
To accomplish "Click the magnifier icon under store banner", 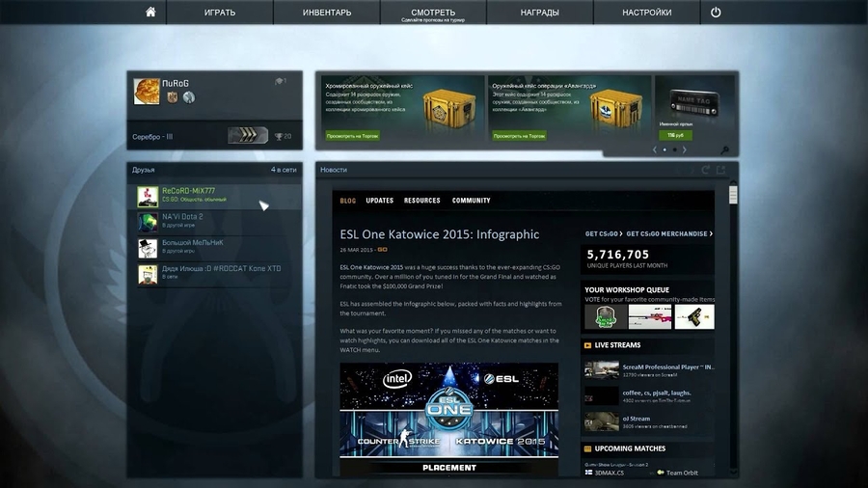I will [724, 150].
